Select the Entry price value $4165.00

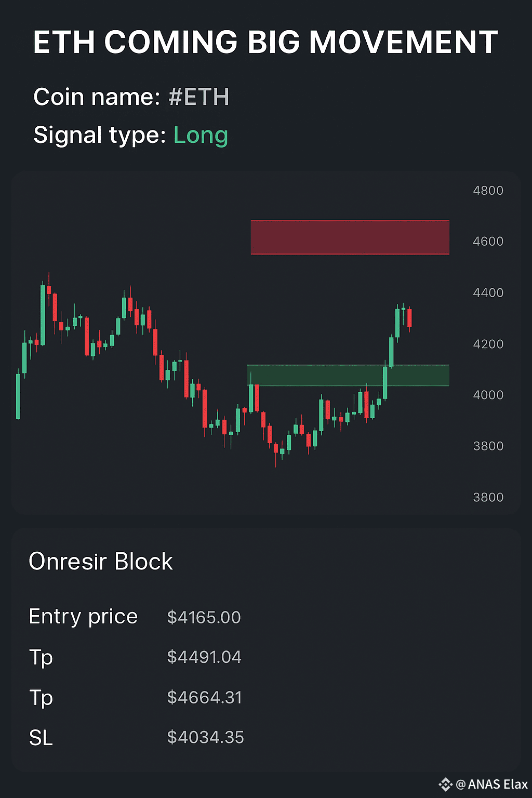pyautogui.click(x=204, y=617)
